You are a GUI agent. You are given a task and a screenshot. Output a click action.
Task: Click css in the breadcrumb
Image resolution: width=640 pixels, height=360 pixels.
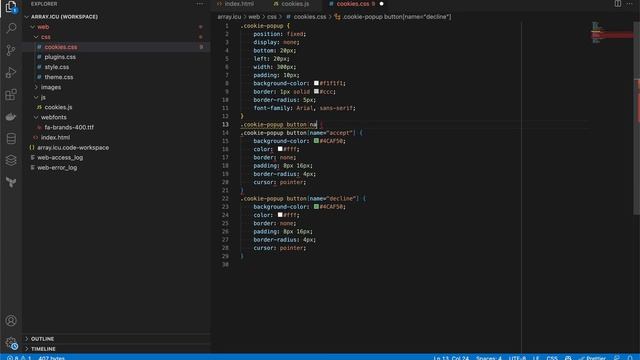click(272, 17)
